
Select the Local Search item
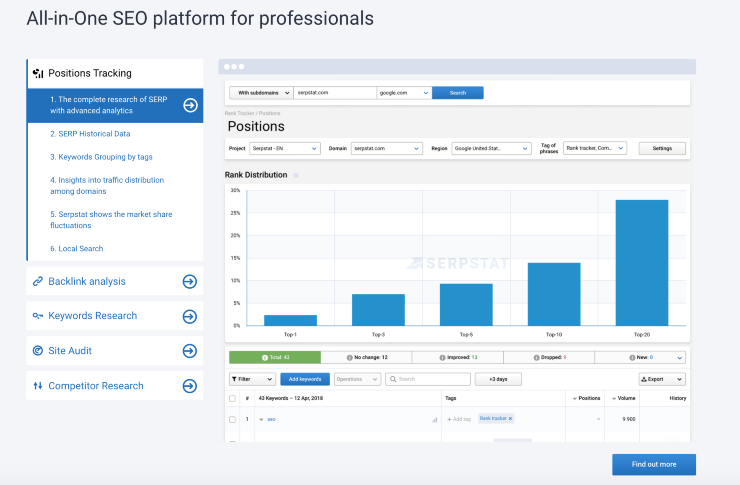76,248
